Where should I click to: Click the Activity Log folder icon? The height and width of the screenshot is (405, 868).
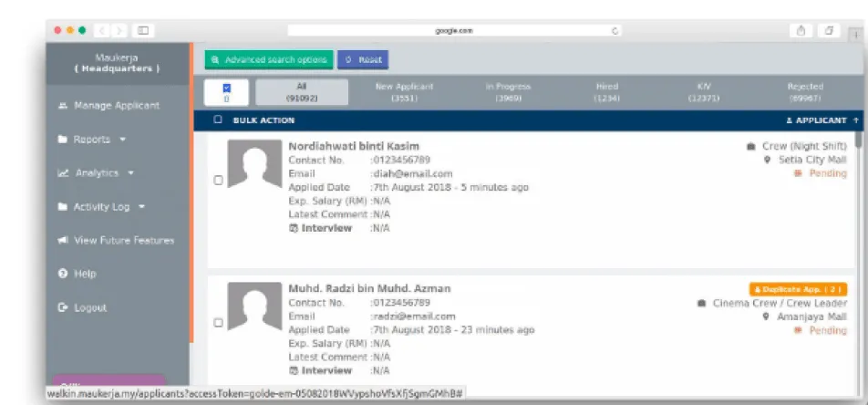[63, 207]
